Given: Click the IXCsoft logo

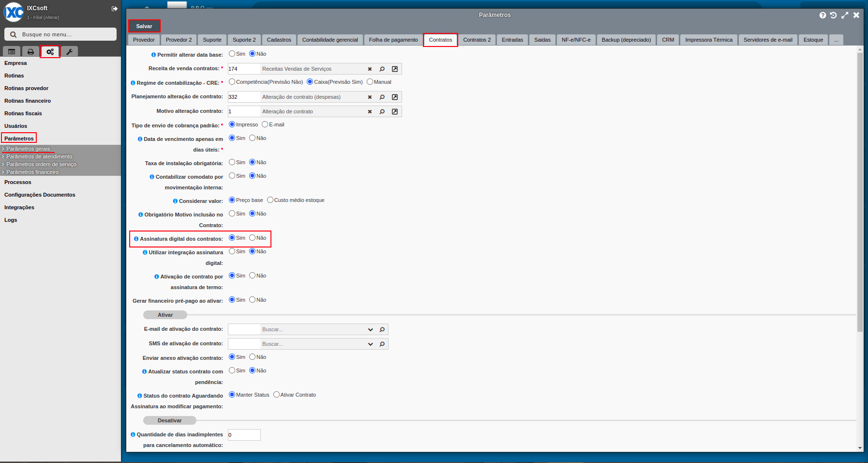Looking at the screenshot, I should pyautogui.click(x=14, y=12).
